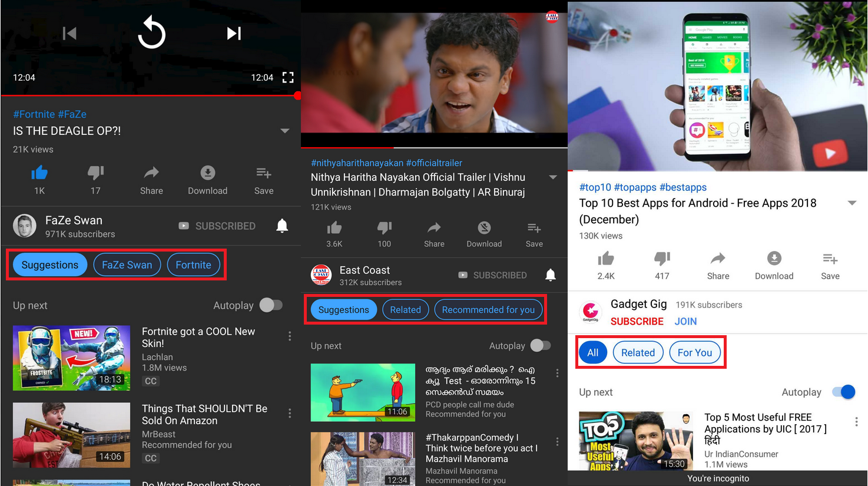This screenshot has height=486, width=868.
Task: Open the Top 5 Most Useful Apps thumbnail
Action: (636, 441)
